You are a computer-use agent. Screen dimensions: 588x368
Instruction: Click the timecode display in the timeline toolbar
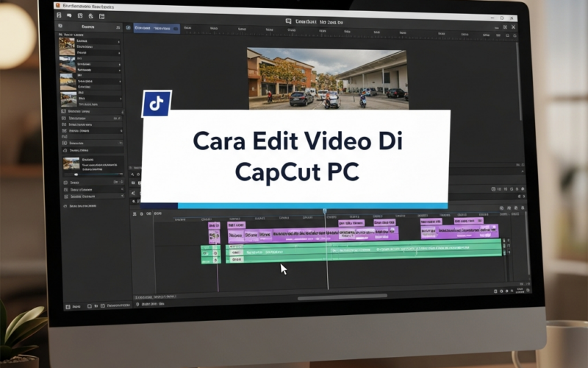158,213
